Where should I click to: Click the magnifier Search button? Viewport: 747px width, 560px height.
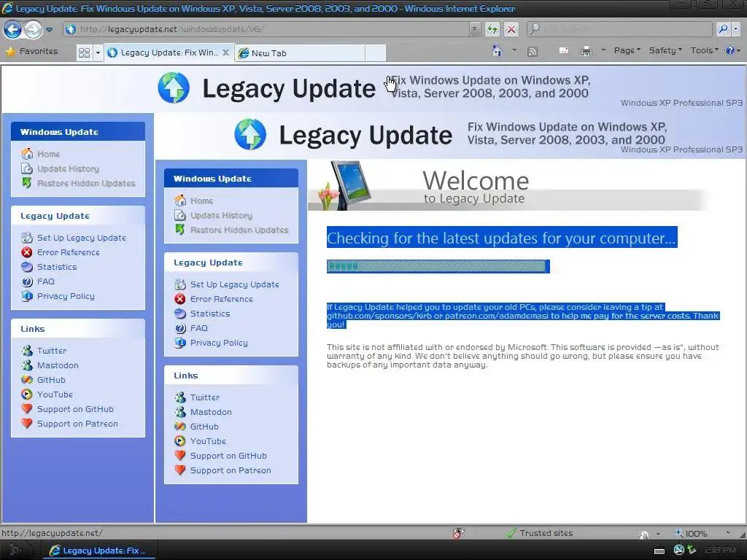[723, 29]
